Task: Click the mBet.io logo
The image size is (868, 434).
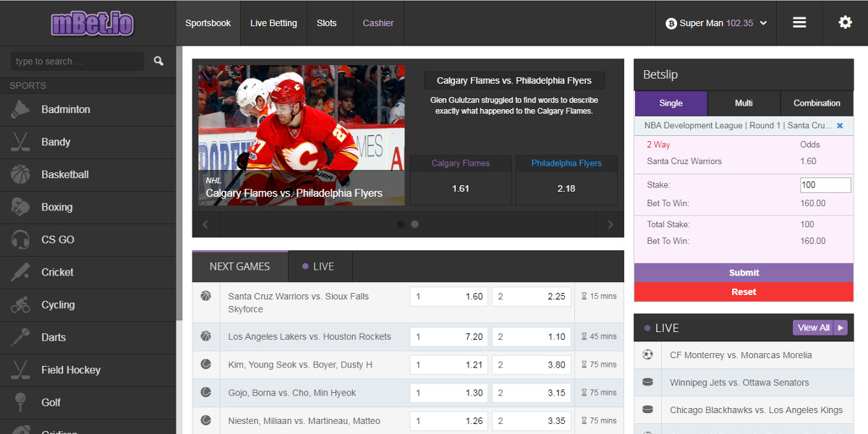Action: [92, 23]
